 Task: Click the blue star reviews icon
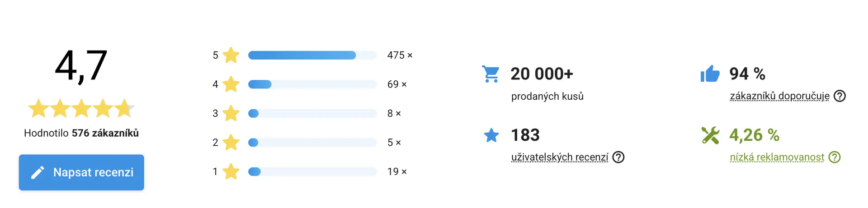tap(491, 135)
